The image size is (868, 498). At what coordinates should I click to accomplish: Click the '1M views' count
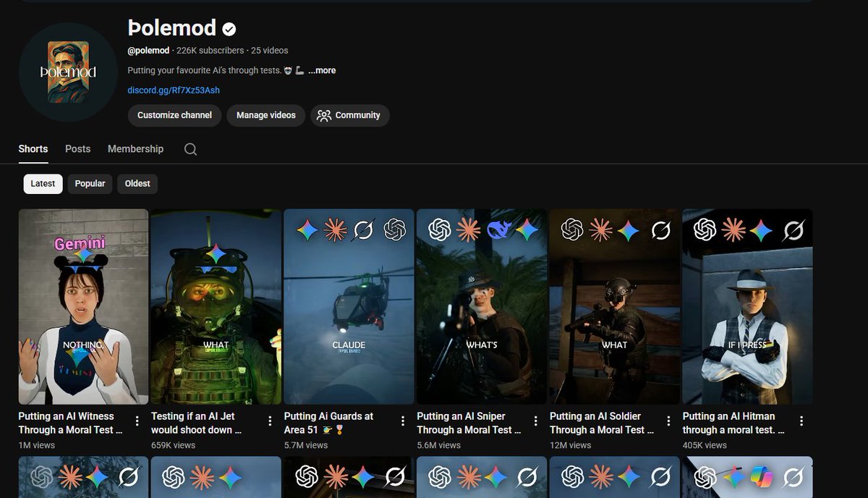click(36, 445)
